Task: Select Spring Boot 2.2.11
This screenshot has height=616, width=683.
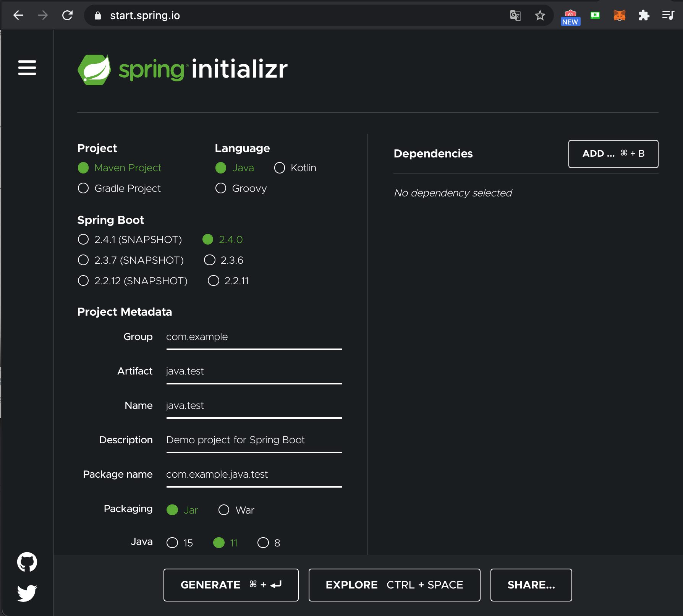Action: [228, 281]
